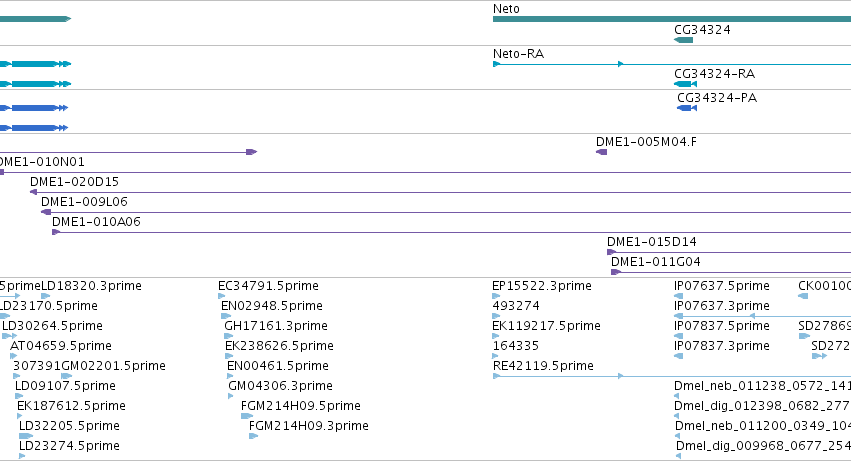Open the Neto-RA transcript label
The height and width of the screenshot is (461, 851).
pos(518,54)
